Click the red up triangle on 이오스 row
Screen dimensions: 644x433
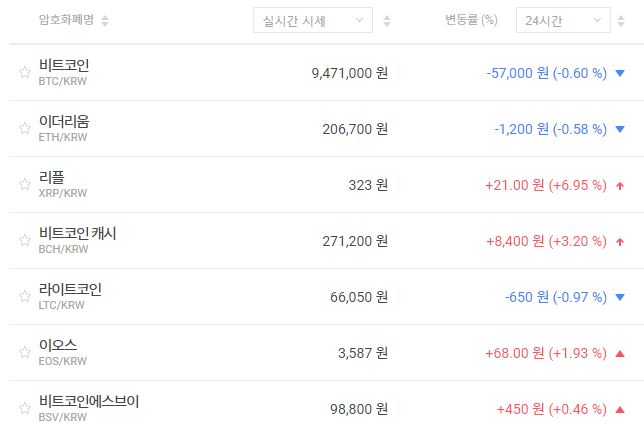(x=620, y=352)
